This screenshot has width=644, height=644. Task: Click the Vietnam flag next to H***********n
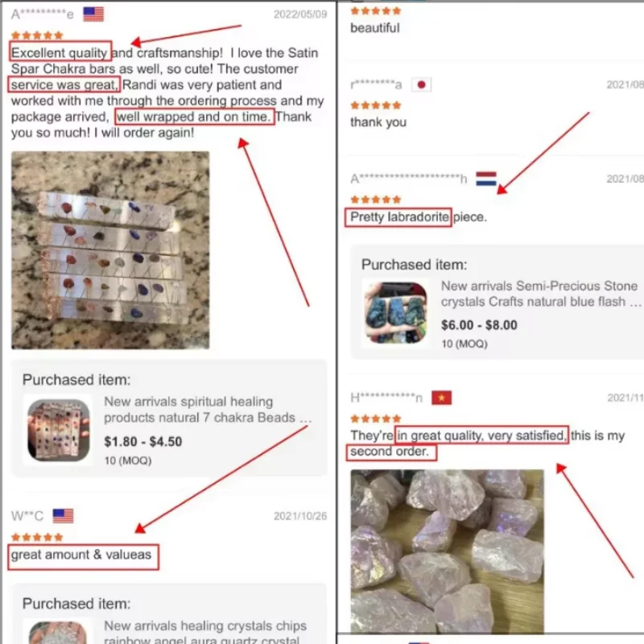[441, 398]
